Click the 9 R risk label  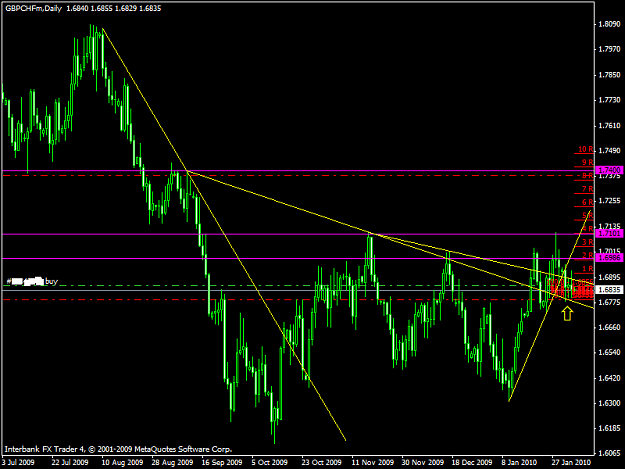tap(588, 162)
